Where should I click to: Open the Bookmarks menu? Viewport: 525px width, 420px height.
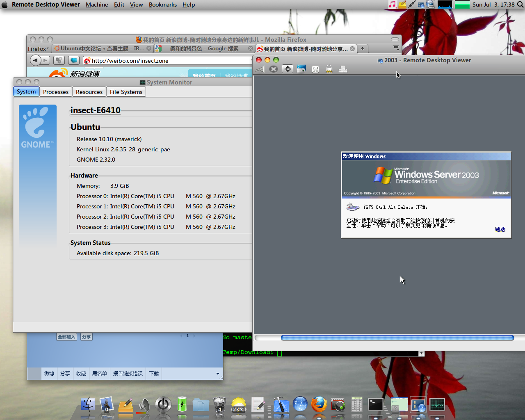(x=163, y=5)
